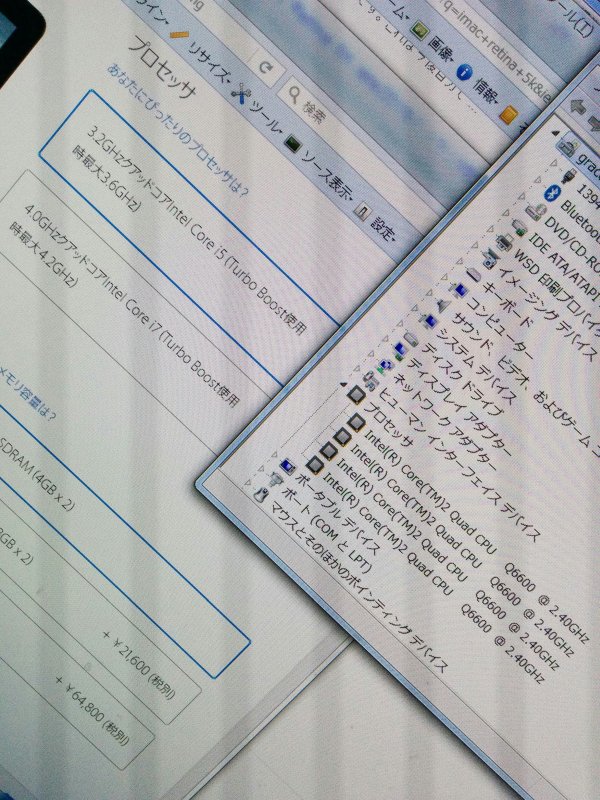Click the blue 情報 info icon in browser toolbar
Viewport: 600px width, 800px height.
tap(464, 73)
